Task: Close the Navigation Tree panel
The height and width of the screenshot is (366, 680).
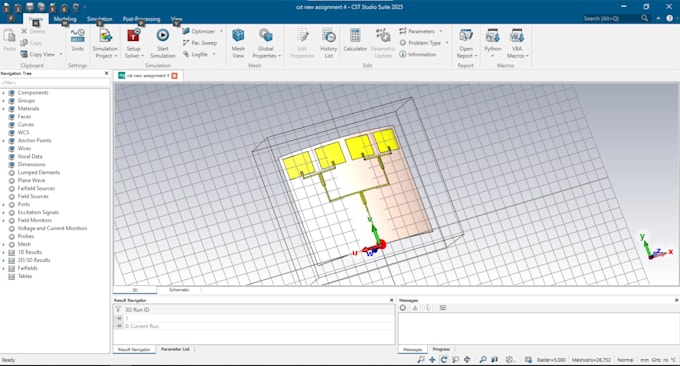Action: [x=107, y=73]
